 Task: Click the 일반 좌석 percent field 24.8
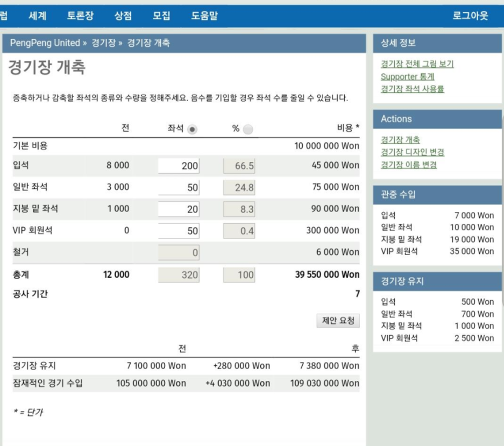pos(239,187)
